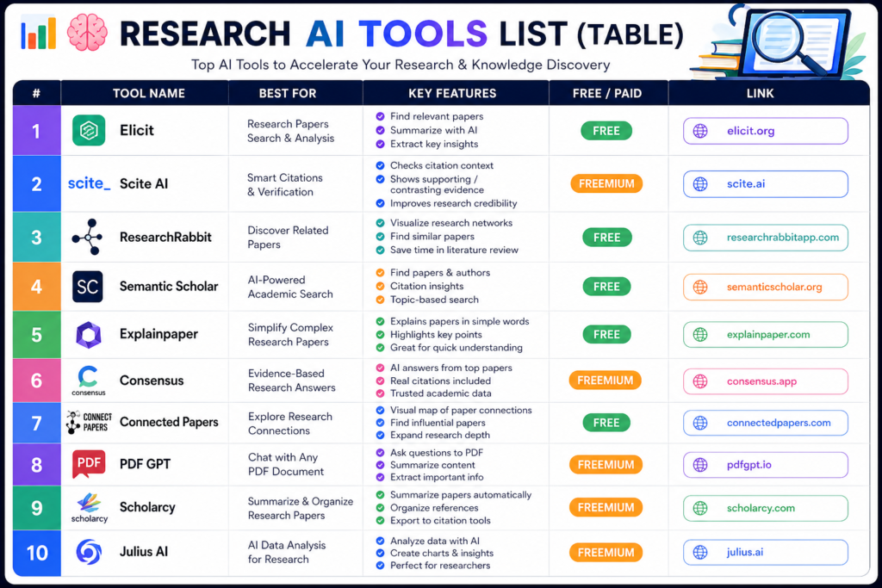
Task: Click the pink brain icon in header
Action: point(87,33)
